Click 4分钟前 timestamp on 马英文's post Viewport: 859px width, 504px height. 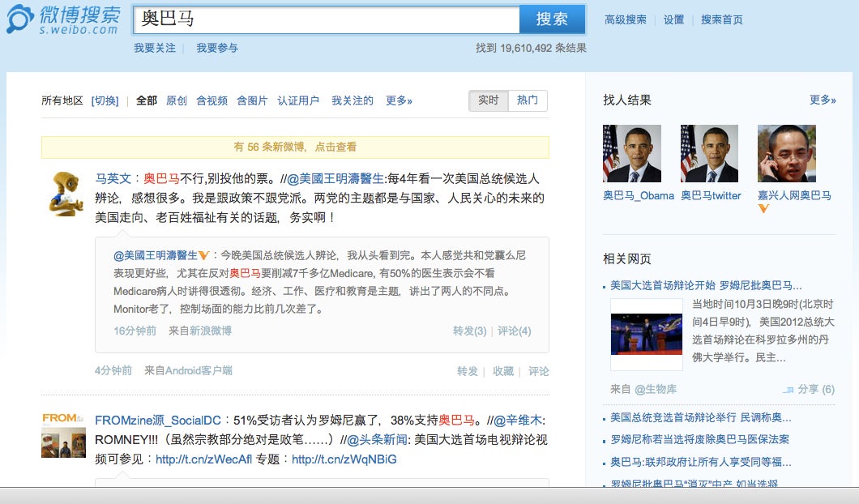(113, 371)
